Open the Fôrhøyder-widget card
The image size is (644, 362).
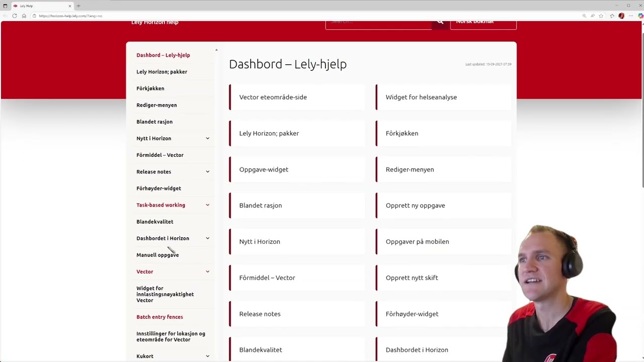(x=443, y=314)
